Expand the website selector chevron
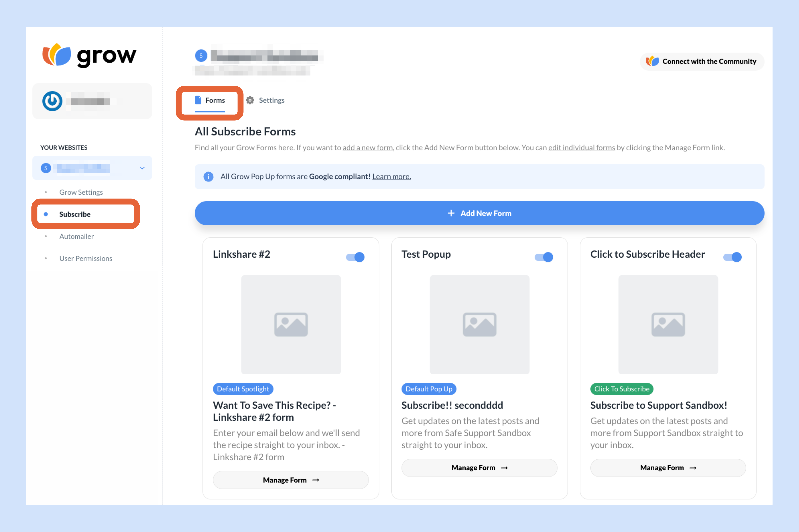Image resolution: width=799 pixels, height=532 pixels. [142, 168]
